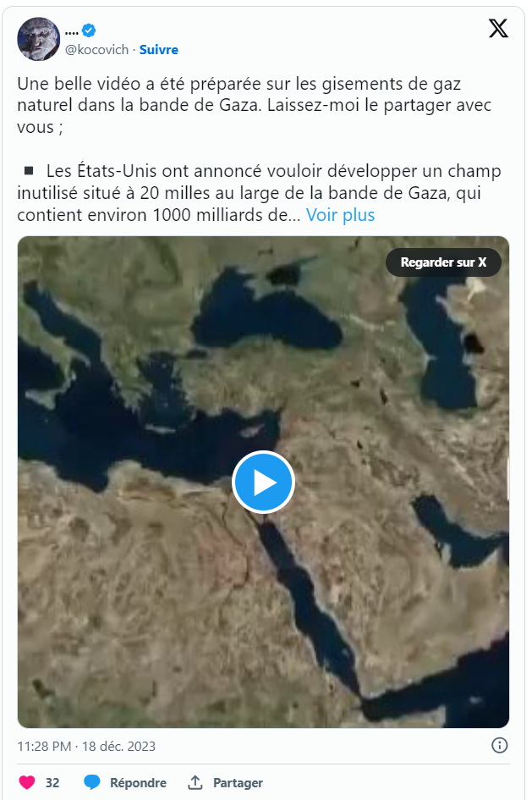Open the dotted display name of the author
Image resolution: width=532 pixels, height=800 pixels.
[72, 31]
